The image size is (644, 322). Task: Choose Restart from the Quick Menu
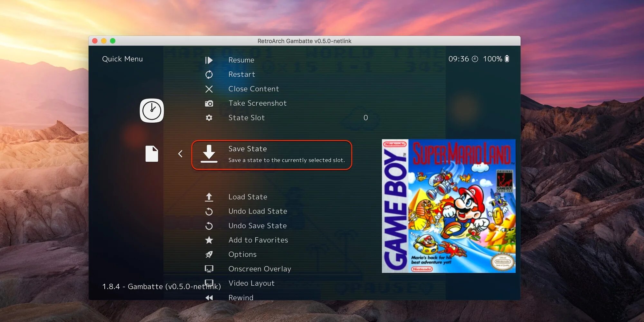click(242, 75)
